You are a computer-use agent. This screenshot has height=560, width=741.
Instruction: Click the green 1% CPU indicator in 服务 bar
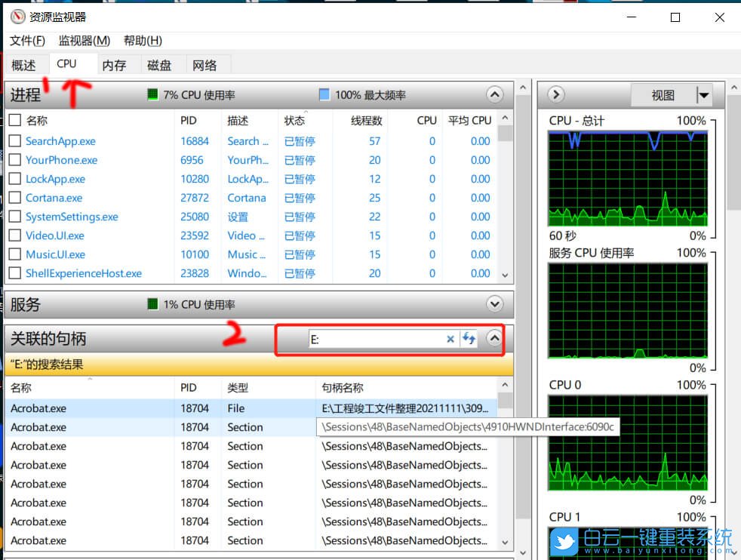pos(152,304)
